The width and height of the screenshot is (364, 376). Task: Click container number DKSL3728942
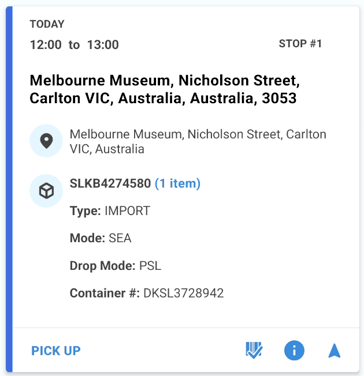coord(183,293)
